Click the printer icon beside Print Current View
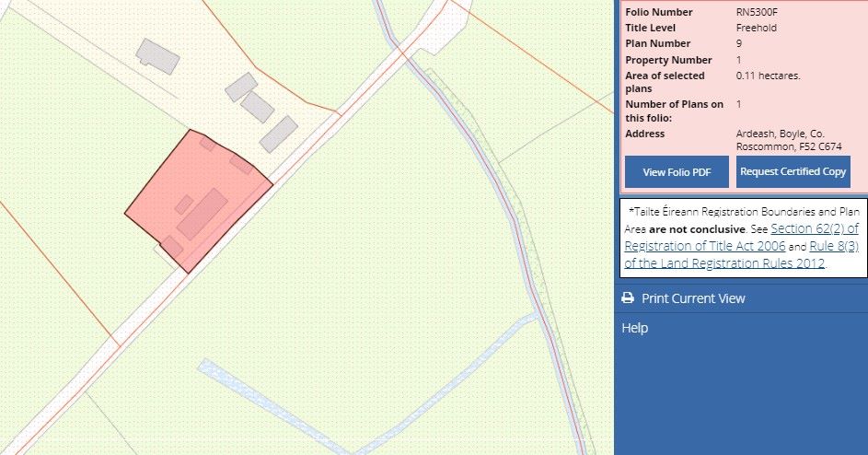868x455 pixels. (628, 298)
